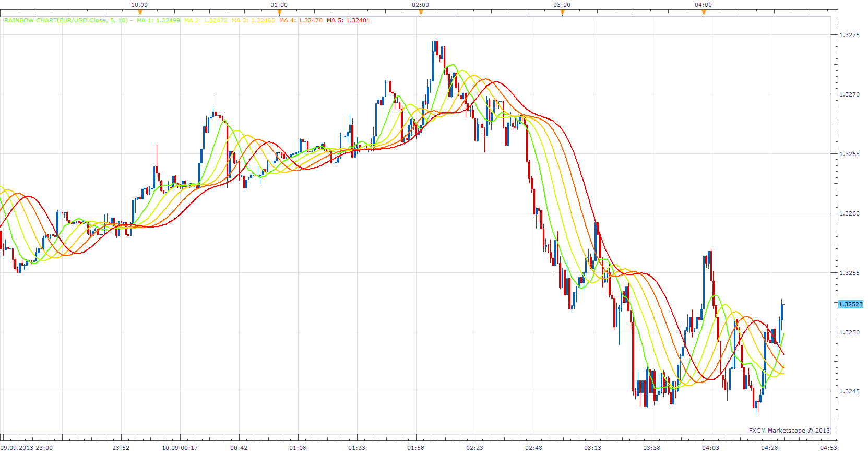
Task: Click the MA 4: 1.32470 legend value
Action: click(301, 20)
